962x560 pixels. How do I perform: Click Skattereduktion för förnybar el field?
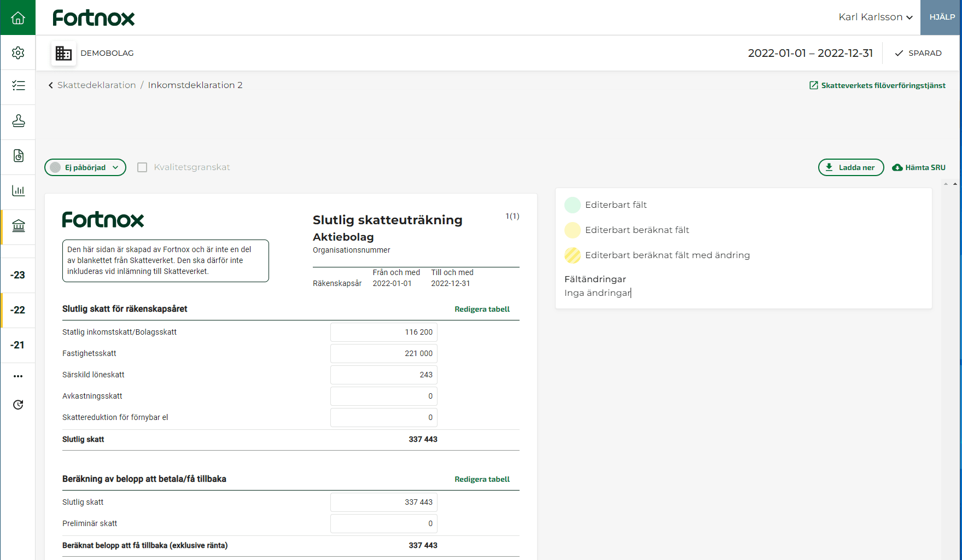coord(384,417)
